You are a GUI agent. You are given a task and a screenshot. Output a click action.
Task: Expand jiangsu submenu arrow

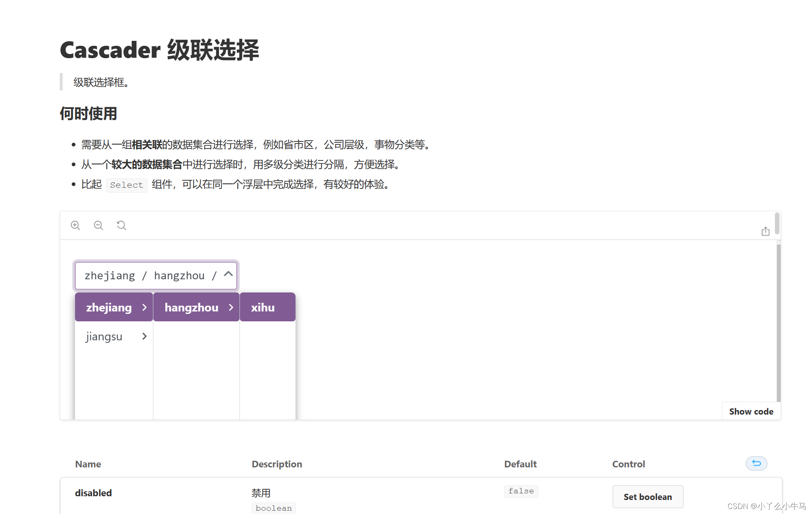click(x=144, y=336)
